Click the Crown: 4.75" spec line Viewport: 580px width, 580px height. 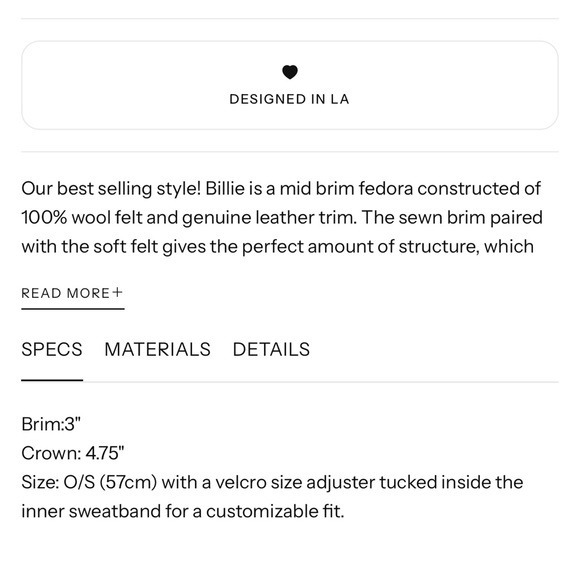[73, 453]
